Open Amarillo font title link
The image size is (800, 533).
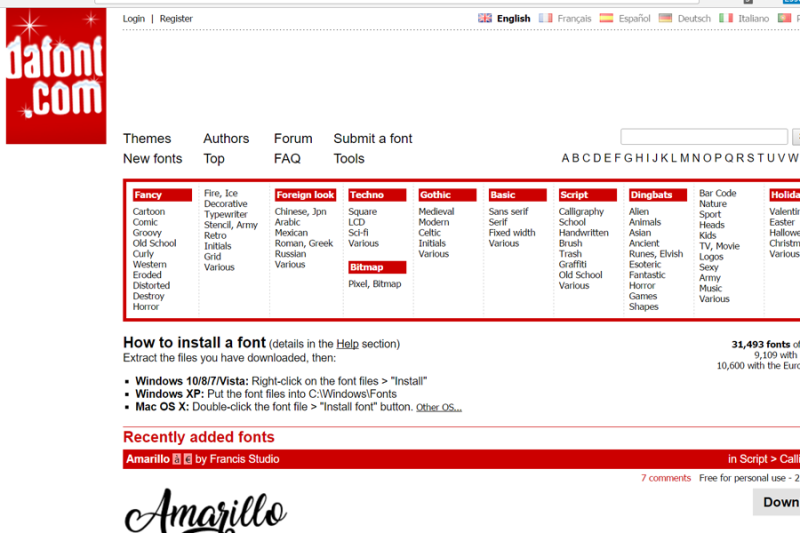tap(148, 459)
